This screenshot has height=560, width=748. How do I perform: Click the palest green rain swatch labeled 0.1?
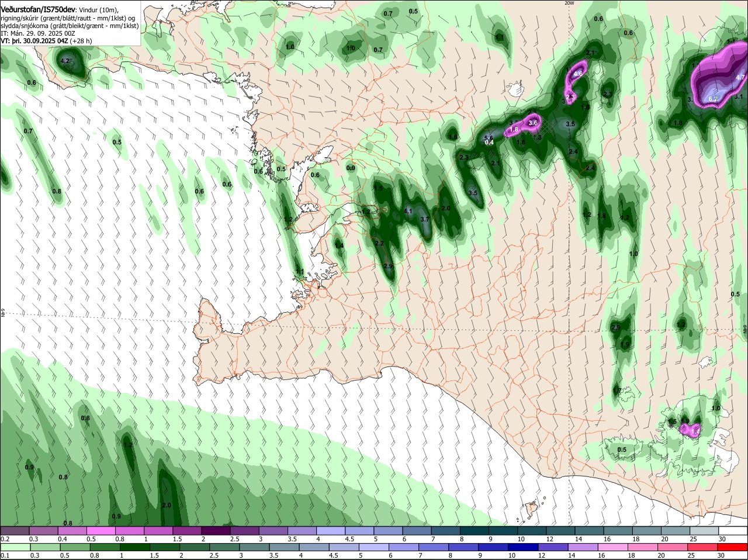pyautogui.click(x=15, y=547)
